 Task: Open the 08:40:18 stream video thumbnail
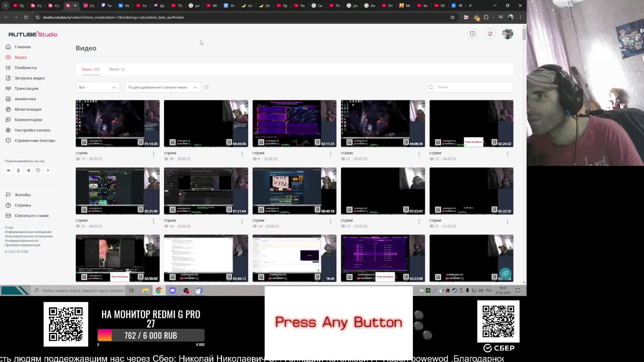pyautogui.click(x=294, y=191)
